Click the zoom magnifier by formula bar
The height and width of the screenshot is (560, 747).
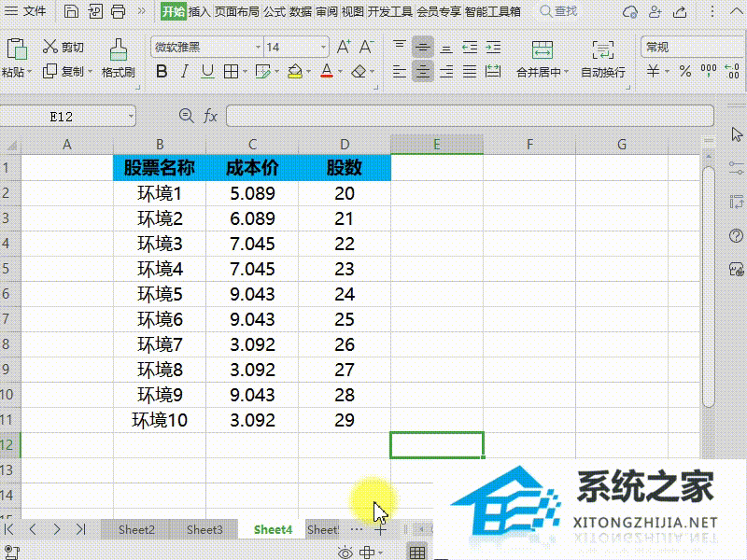[186, 116]
